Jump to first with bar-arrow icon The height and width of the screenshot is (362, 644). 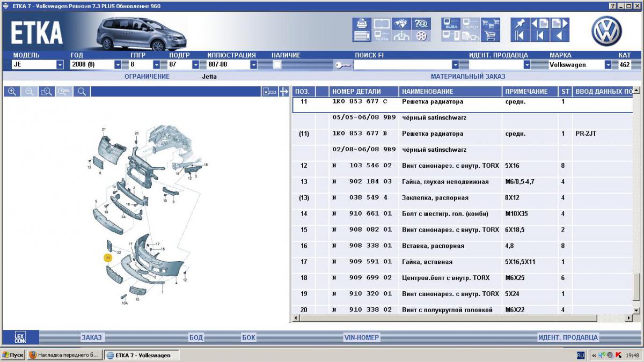pos(519,36)
